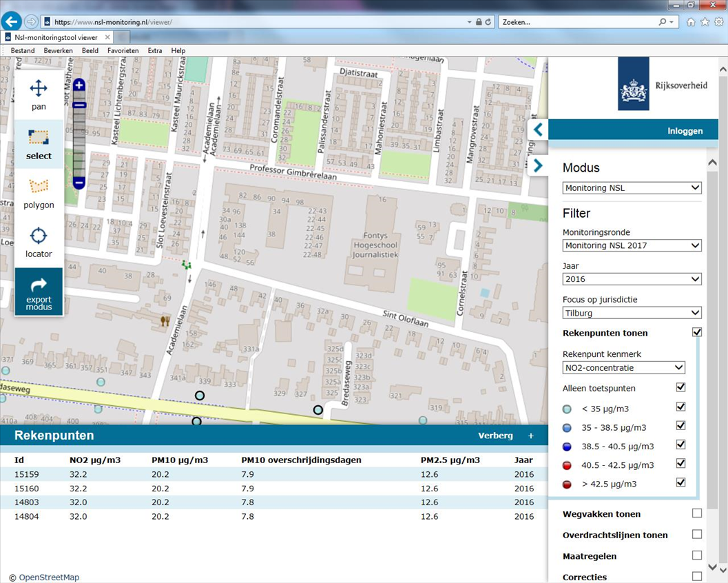Go back with browser back arrow
This screenshot has width=728, height=583.
coord(12,21)
